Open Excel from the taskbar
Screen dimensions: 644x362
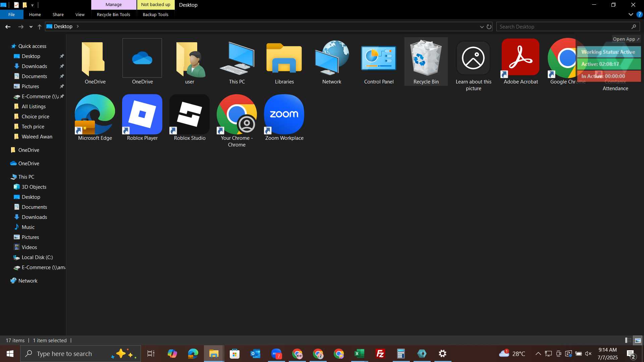(359, 354)
